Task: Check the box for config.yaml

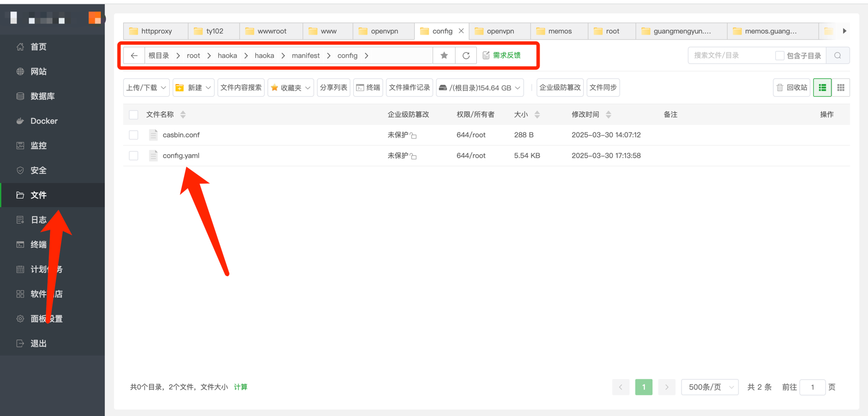Action: 133,156
